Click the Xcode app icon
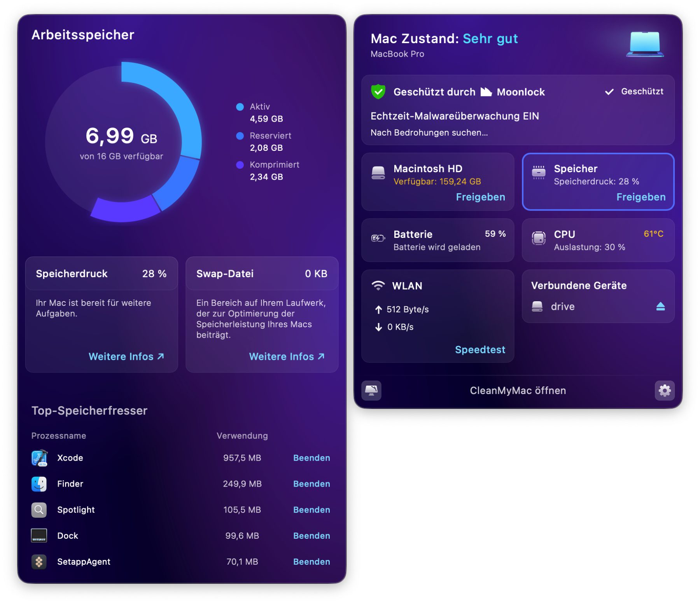The image size is (700, 604). pos(39,458)
